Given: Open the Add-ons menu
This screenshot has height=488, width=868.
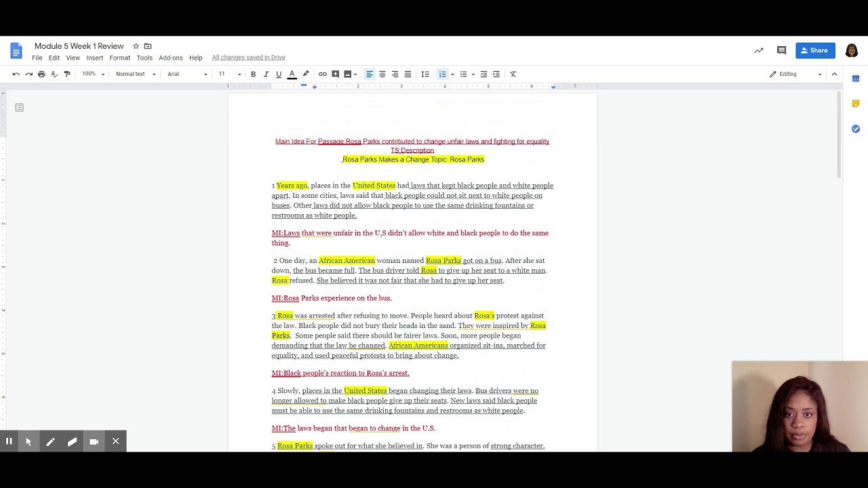Looking at the screenshot, I should [171, 58].
